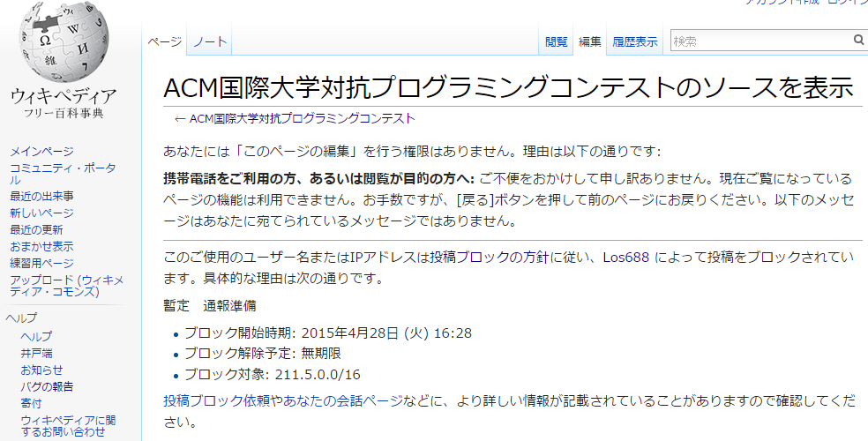Open the ヘルプ link under help section
This screenshot has width=868, height=441.
(x=36, y=336)
